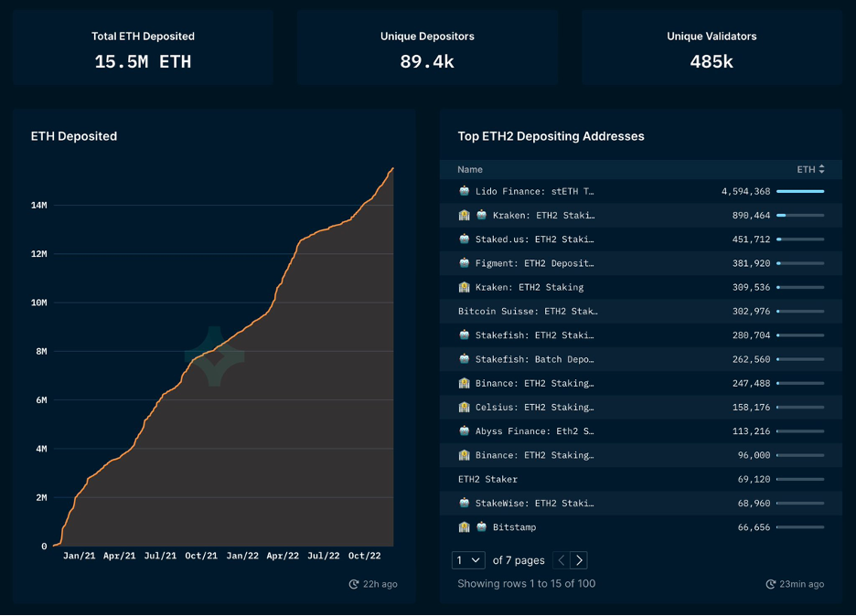
Task: Click the ETH share bar on the Staked.us row
Action: click(x=800, y=239)
